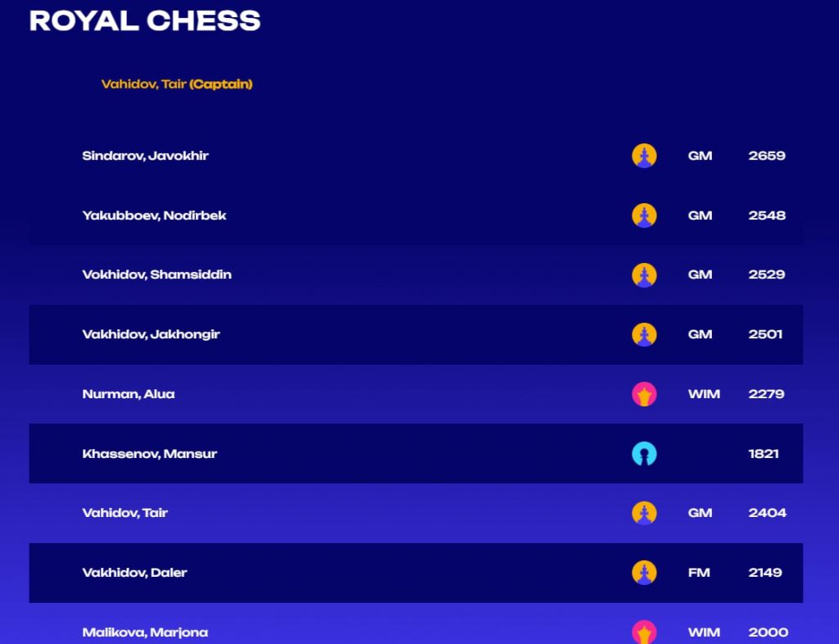Viewport: 839px width, 644px height.
Task: Click the pink queen icon beside Malikova, Marjona
Action: click(x=644, y=632)
